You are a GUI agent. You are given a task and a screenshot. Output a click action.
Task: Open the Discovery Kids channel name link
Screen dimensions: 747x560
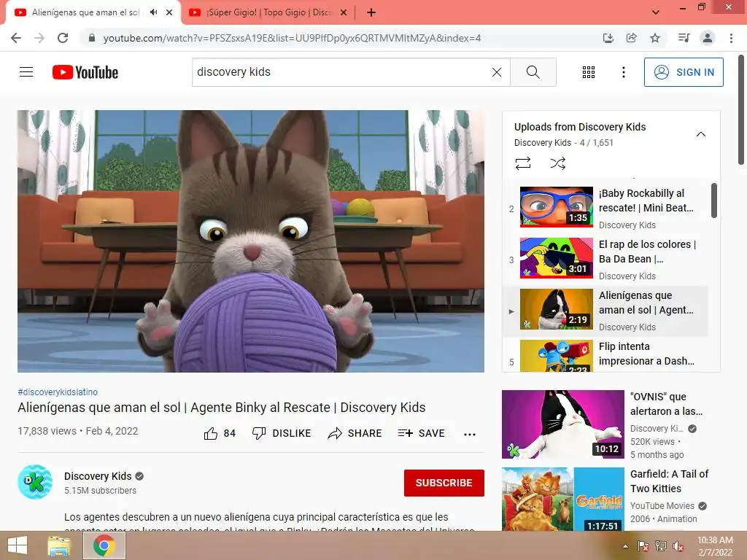click(x=98, y=476)
